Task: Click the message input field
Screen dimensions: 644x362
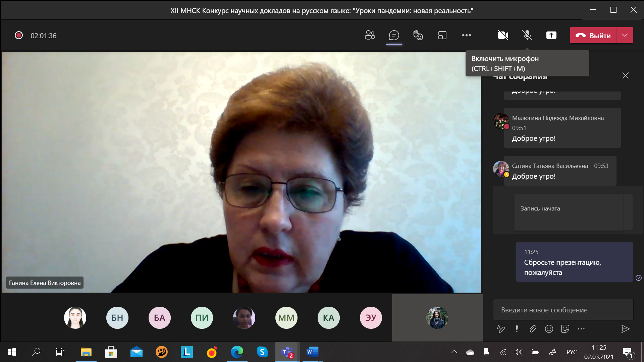Action: click(563, 310)
